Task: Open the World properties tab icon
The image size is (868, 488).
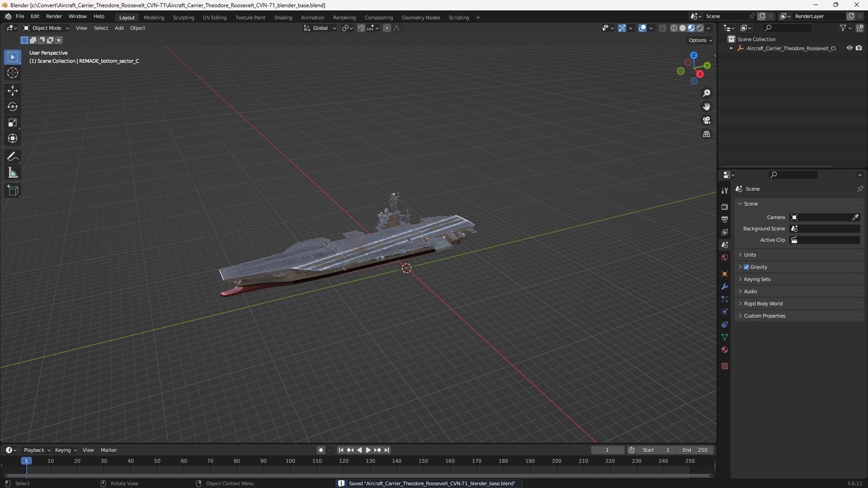Action: coord(725,258)
